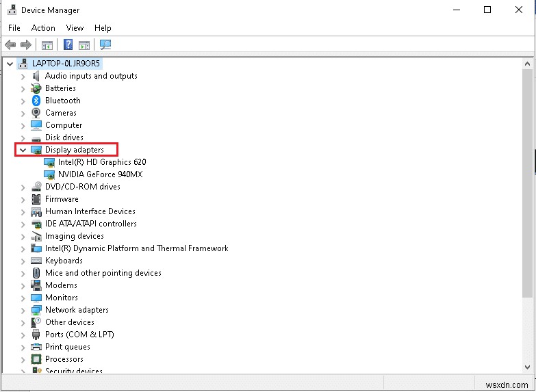This screenshot has height=392, width=536.
Task: Select the Modems label
Action: click(61, 285)
